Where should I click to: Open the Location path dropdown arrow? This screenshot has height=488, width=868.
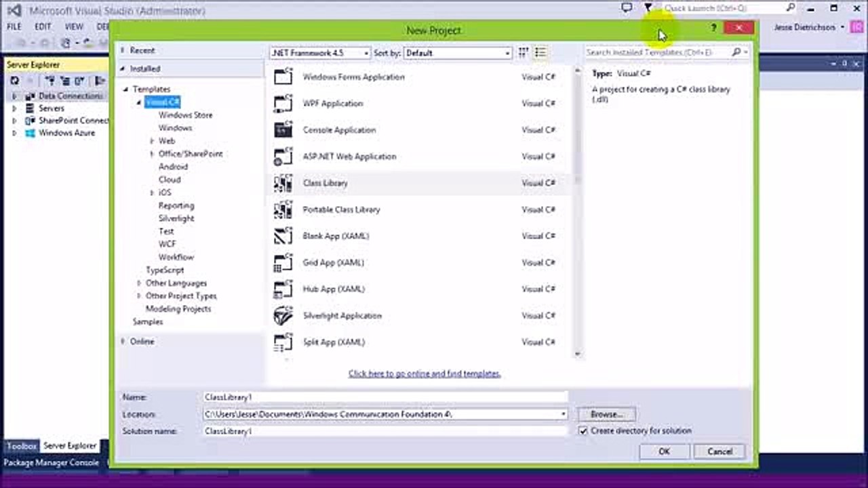point(563,414)
